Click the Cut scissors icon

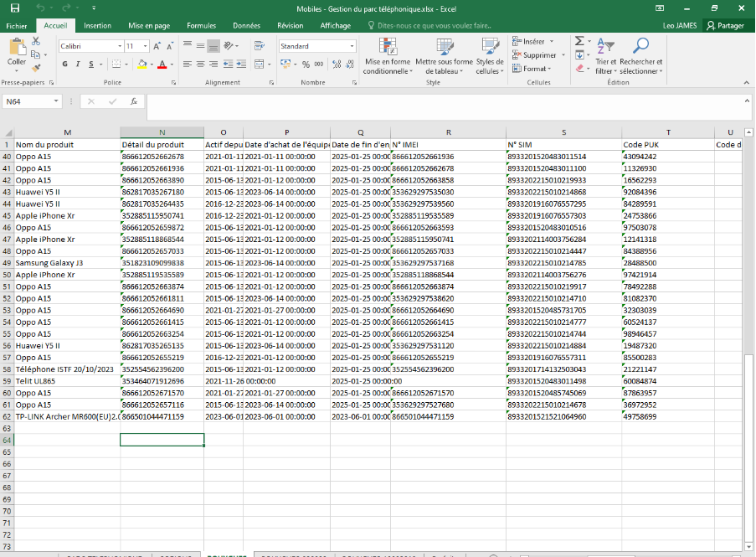pos(36,41)
